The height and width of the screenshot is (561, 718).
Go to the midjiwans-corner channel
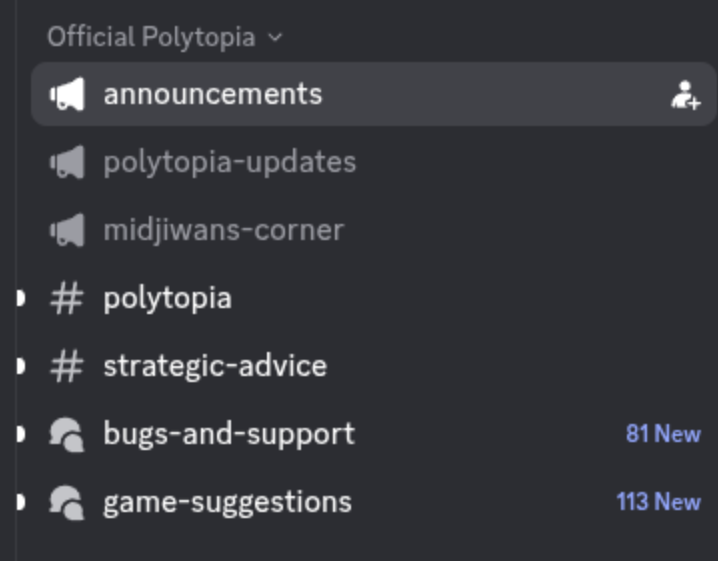click(223, 230)
